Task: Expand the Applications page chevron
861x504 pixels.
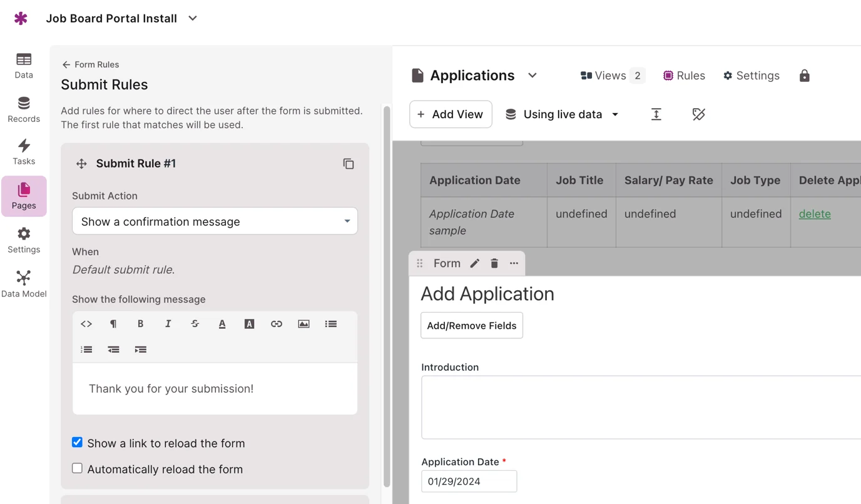Action: coord(532,76)
